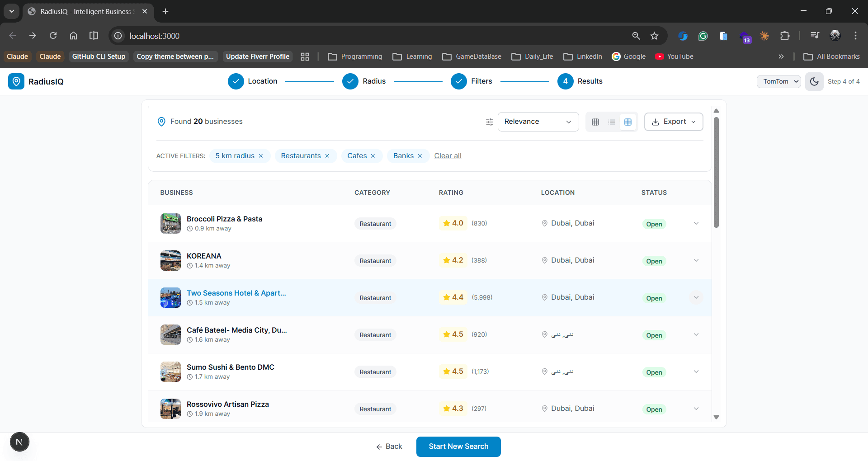Image resolution: width=868 pixels, height=461 pixels.
Task: Open the YouTube bookmark
Action: pos(674,56)
